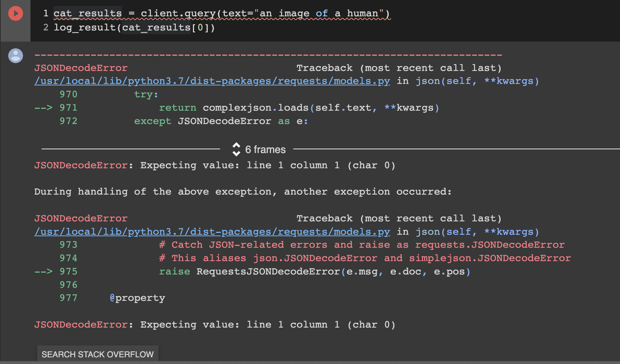
Task: Click the expand arrow below 6 frames label
Action: click(x=237, y=153)
